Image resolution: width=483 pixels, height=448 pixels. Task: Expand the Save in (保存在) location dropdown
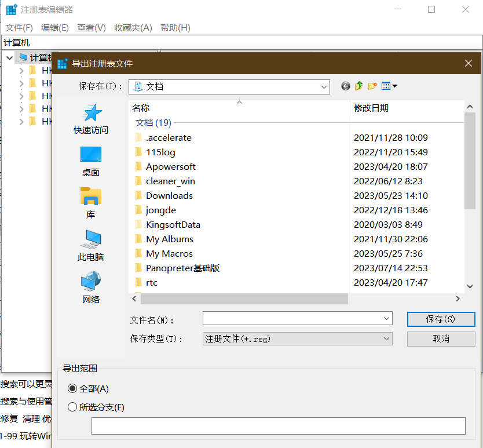[x=324, y=86]
